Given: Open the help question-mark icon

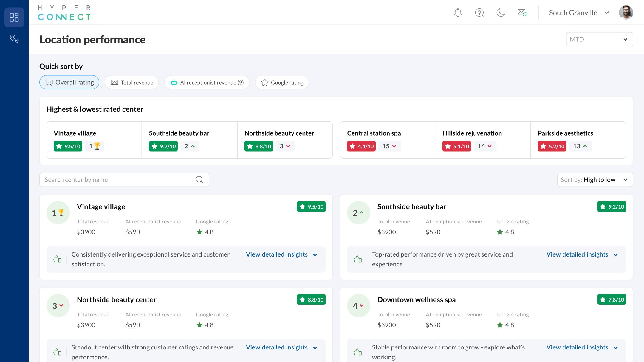Looking at the screenshot, I should coord(479,13).
